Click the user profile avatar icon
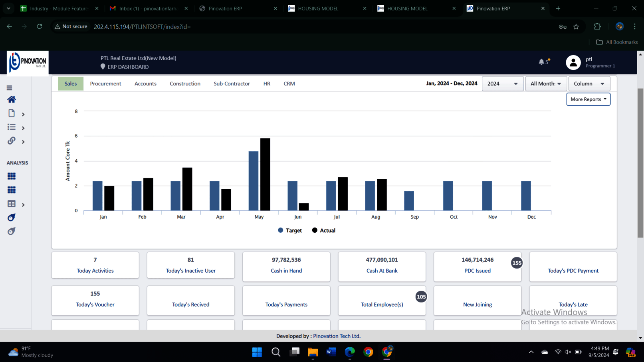This screenshot has height=362, width=644. coord(573,62)
